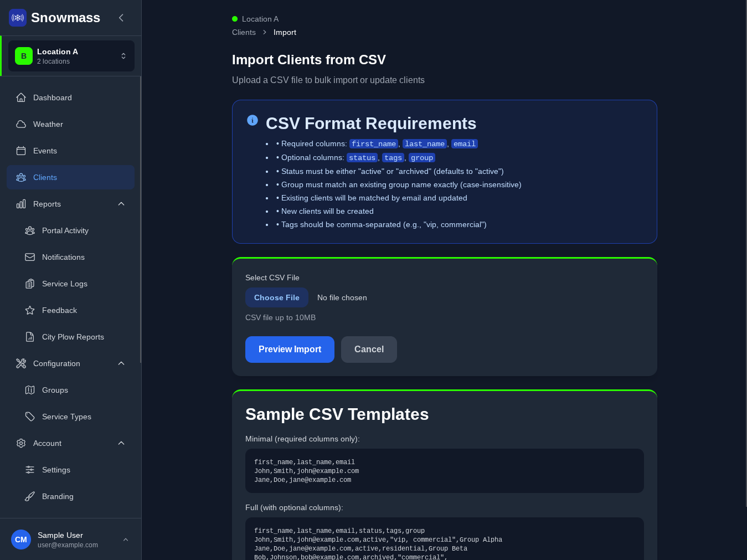This screenshot has height=560, width=747.
Task: Collapse the Account section
Action: (121, 443)
